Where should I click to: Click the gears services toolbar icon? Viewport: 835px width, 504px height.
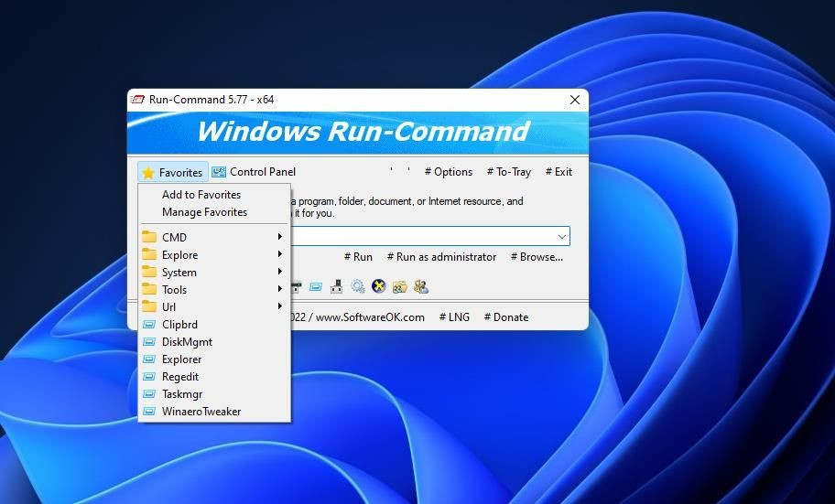point(357,287)
